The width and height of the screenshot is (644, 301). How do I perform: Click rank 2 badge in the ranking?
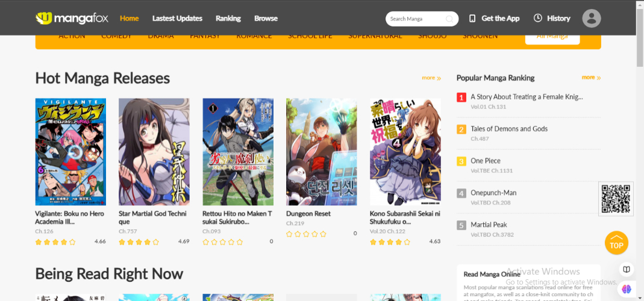coord(461,129)
